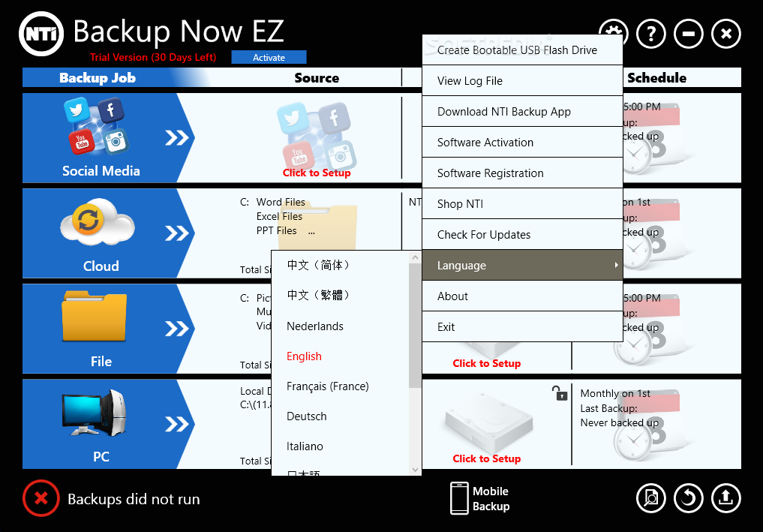Screen dimensions: 763x532
Task: Click the PC destination drive icon
Action: pyautogui.click(x=488, y=425)
